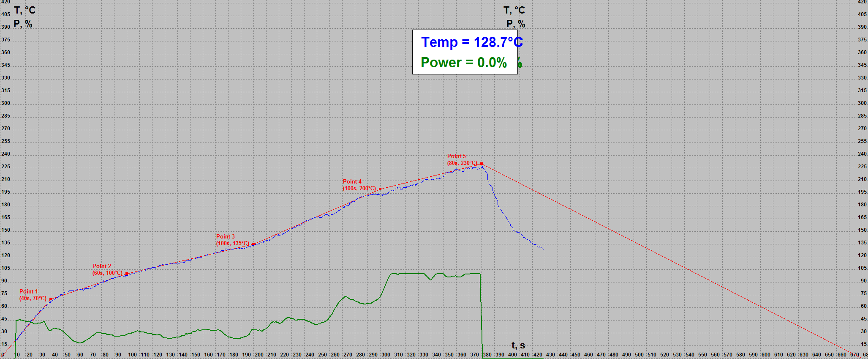Click the "670" tick on the time axis
This screenshot has width=868, height=359.
coord(854,355)
